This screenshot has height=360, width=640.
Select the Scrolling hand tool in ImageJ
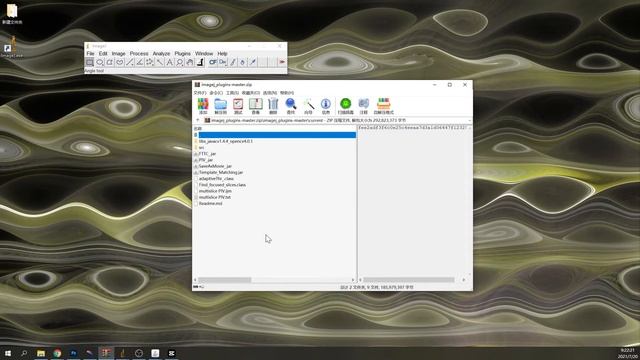pos(189,62)
